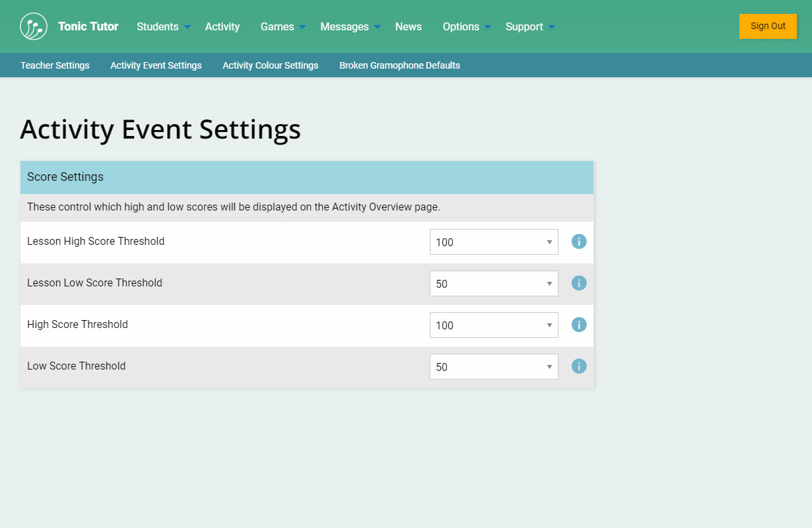Open the Messages menu
The height and width of the screenshot is (528, 812).
coord(350,26)
